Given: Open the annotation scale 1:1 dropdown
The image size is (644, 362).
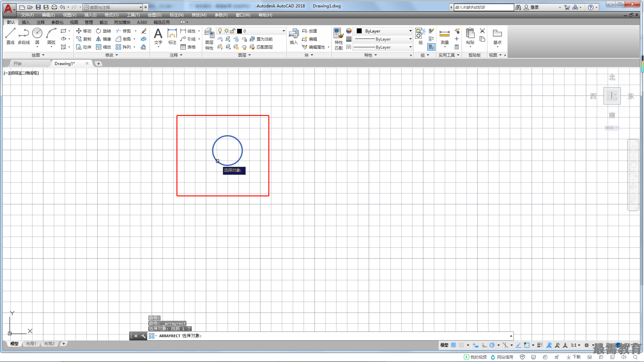Looking at the screenshot, I should 575,345.
